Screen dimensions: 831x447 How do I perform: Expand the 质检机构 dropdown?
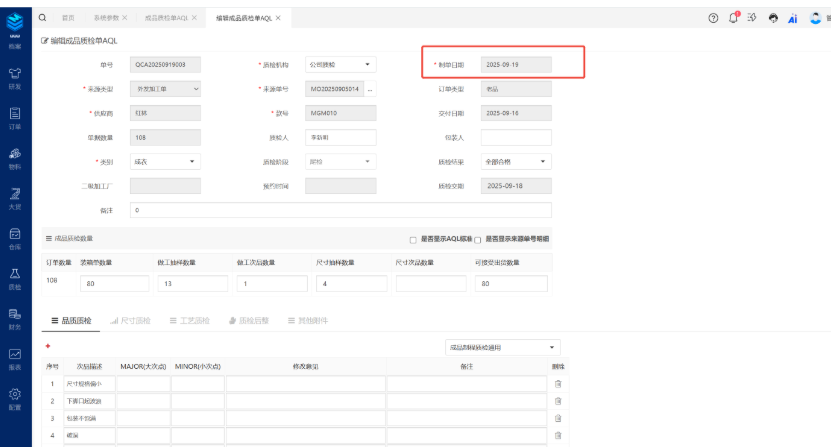click(340, 65)
